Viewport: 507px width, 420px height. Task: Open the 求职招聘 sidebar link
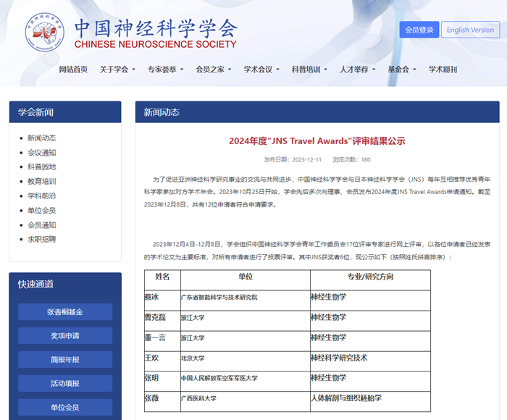[41, 239]
